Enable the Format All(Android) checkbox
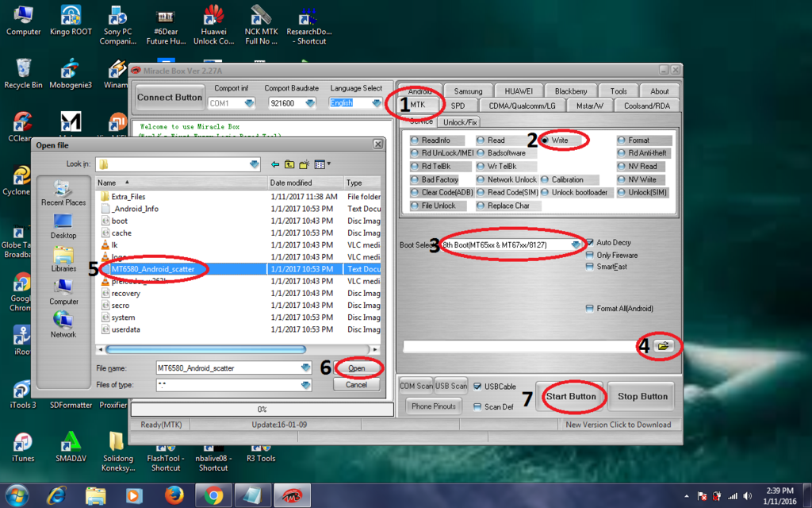The height and width of the screenshot is (508, 812). pyautogui.click(x=590, y=309)
